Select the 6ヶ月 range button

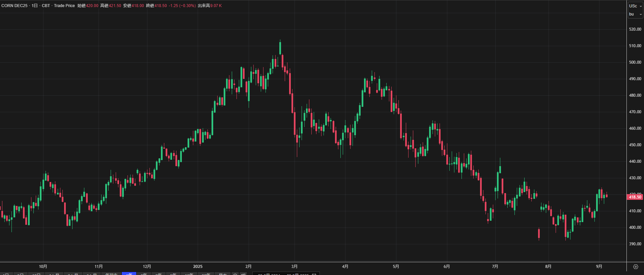click(x=92, y=274)
